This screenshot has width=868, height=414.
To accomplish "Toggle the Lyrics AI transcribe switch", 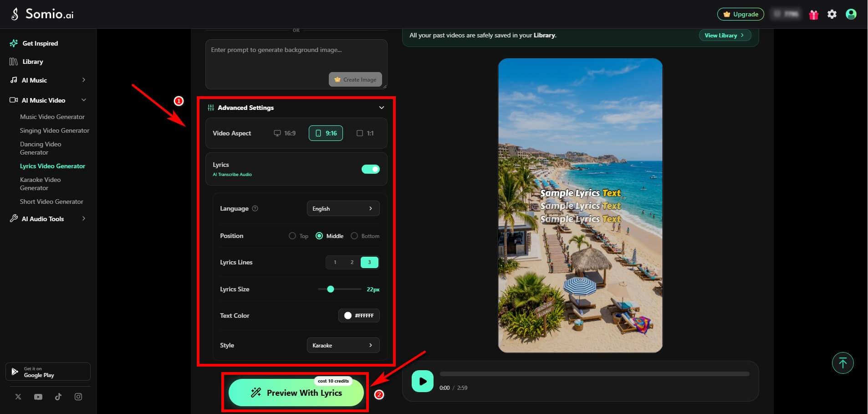I will [x=371, y=169].
